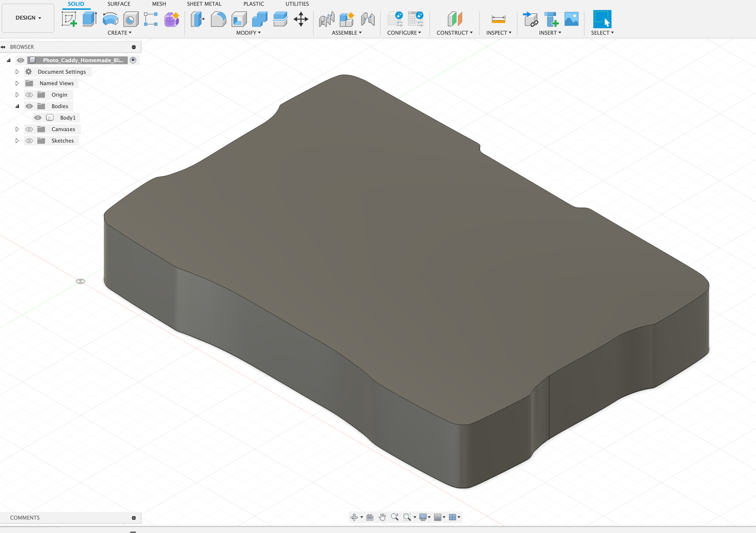Open the INSPECT dropdown menu
This screenshot has height=533, width=756.
(x=499, y=33)
